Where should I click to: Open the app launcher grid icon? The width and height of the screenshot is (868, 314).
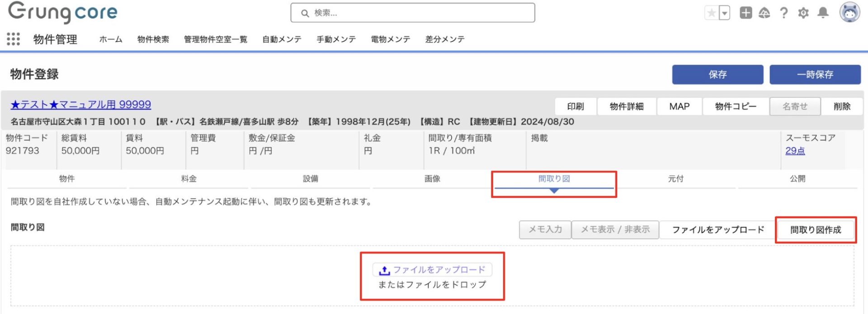(14, 39)
